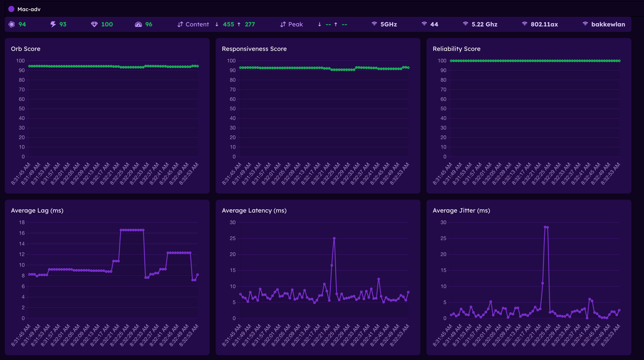Click the Average Lag (ms) chart title

(x=37, y=211)
